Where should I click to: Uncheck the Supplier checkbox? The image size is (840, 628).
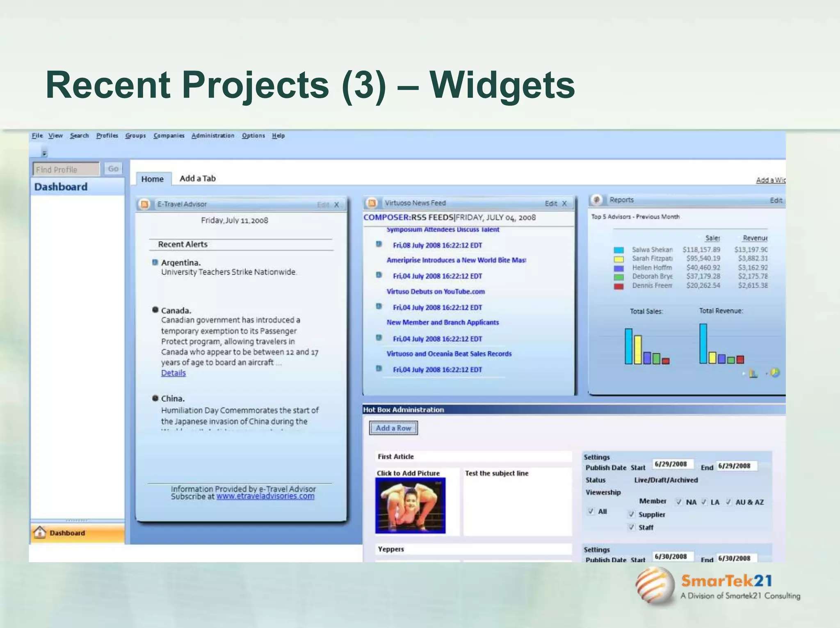[x=632, y=514]
